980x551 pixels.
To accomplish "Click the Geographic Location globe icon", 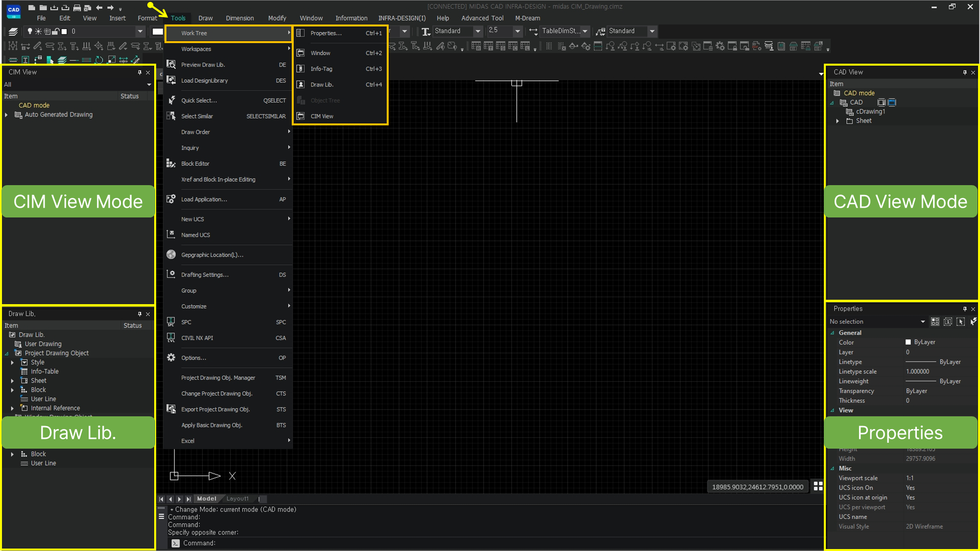I will 171,254.
